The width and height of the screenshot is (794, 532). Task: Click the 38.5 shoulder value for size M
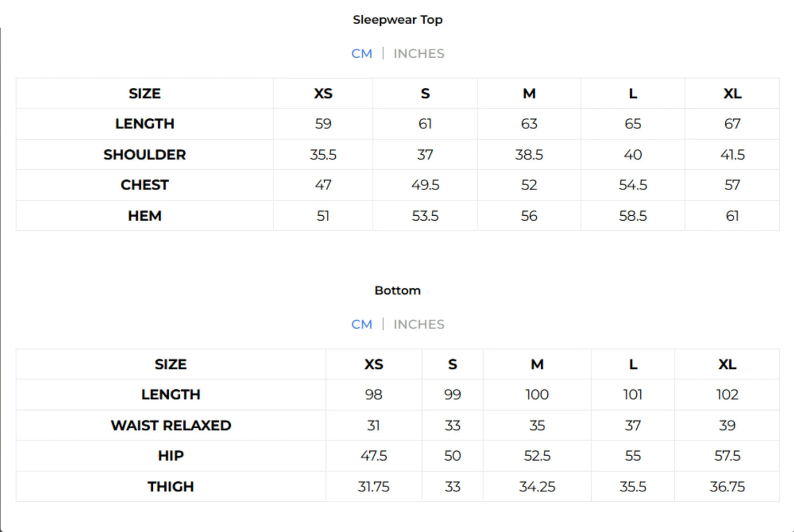point(529,155)
